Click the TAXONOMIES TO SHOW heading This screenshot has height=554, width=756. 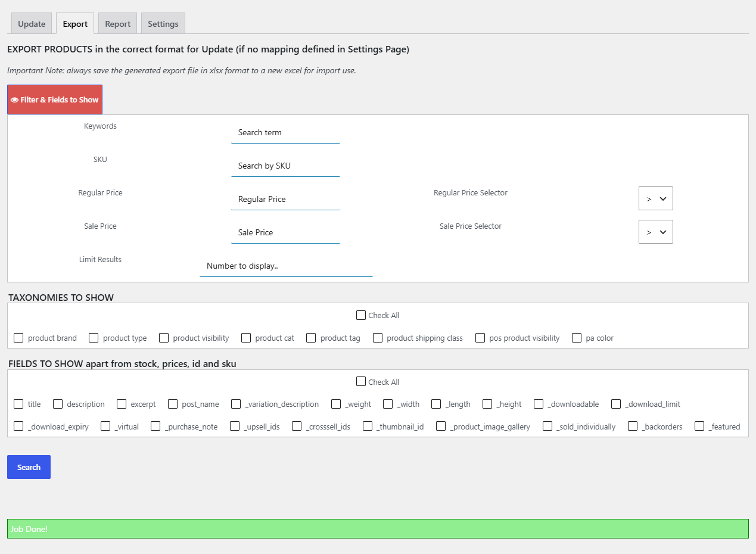(x=61, y=297)
